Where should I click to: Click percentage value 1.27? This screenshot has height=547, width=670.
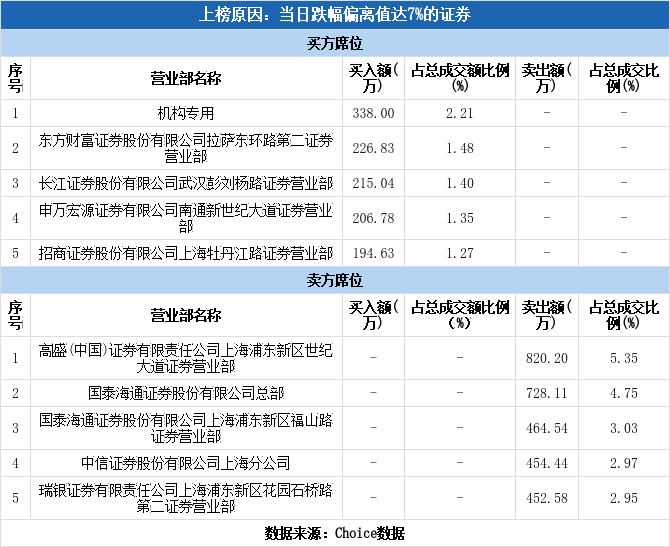tap(460, 253)
